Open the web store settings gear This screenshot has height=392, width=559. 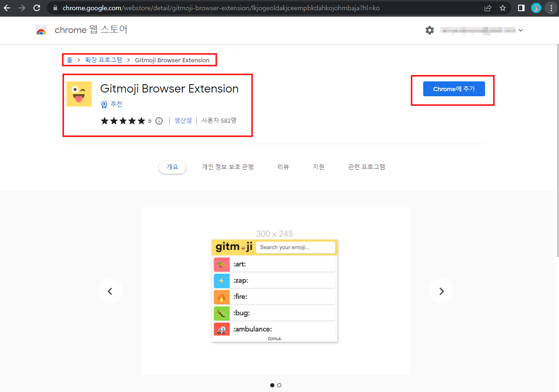(430, 30)
